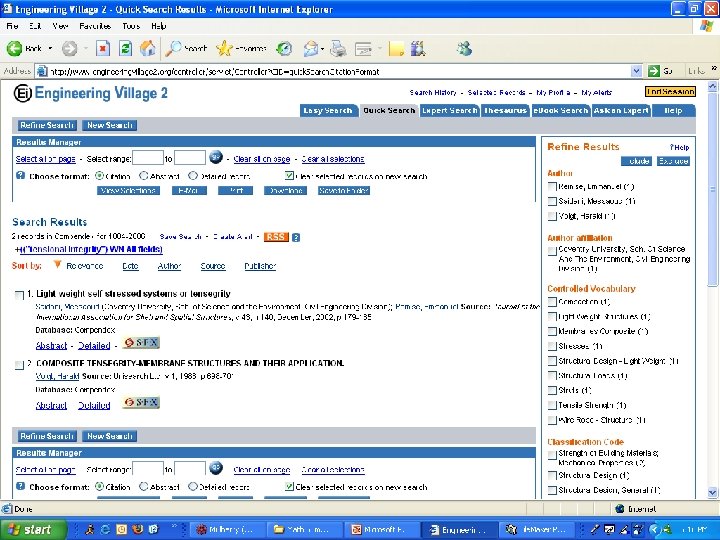This screenshot has height=540, width=720.
Task: Open the Abstract link for result 1
Action: pyautogui.click(x=51, y=346)
